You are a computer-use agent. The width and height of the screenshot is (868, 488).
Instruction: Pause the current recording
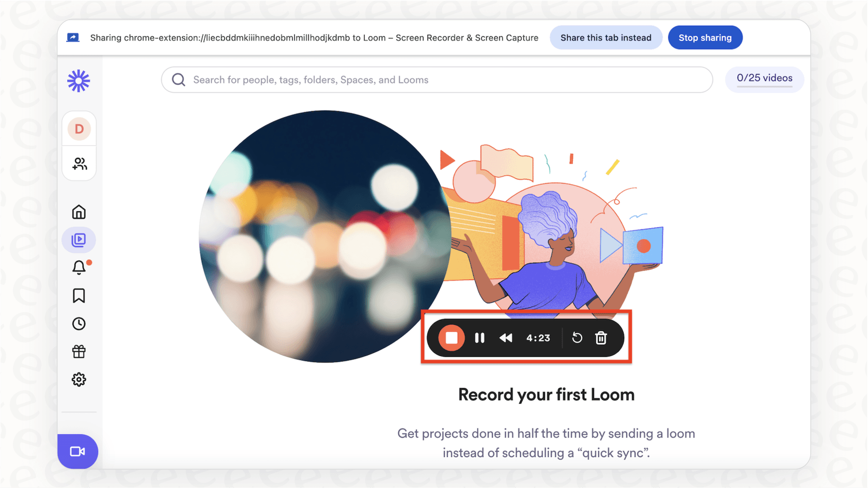[479, 338]
